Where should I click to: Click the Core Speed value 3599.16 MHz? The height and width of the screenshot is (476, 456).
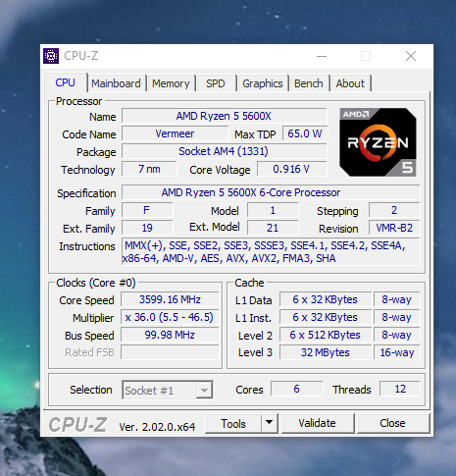170,299
